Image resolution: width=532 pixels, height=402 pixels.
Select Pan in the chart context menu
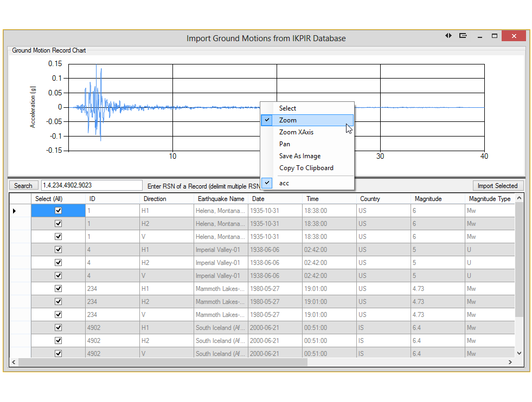pos(285,144)
